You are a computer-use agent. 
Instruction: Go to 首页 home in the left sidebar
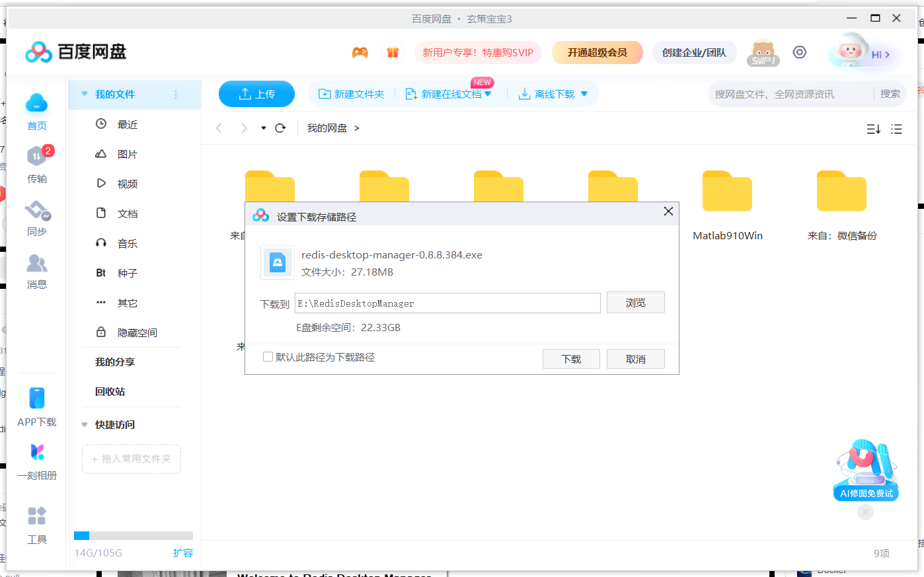[37, 111]
